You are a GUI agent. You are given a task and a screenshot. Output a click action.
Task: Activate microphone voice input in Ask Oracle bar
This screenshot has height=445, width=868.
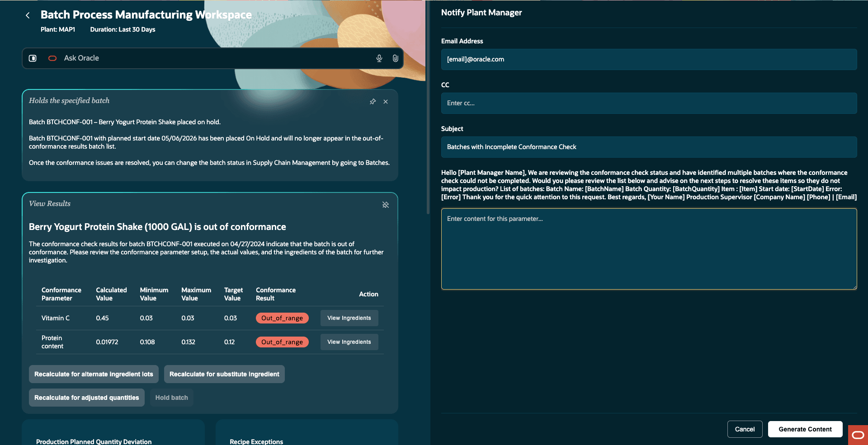379,58
